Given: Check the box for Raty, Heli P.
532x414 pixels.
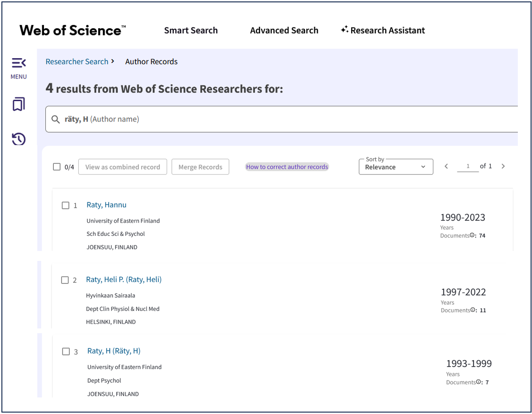Looking at the screenshot, I should tap(65, 280).
